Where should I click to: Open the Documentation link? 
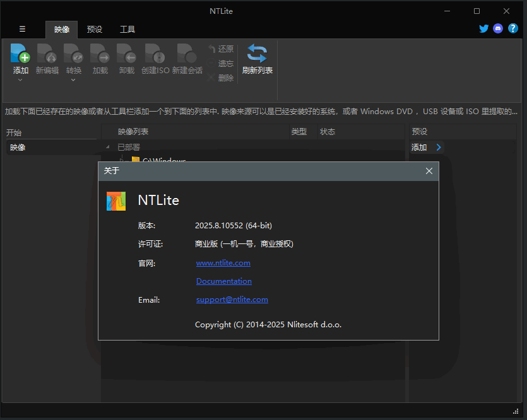223,281
